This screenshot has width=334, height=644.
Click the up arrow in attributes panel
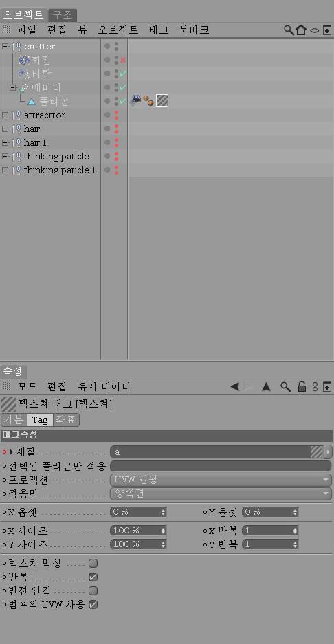[x=266, y=386]
